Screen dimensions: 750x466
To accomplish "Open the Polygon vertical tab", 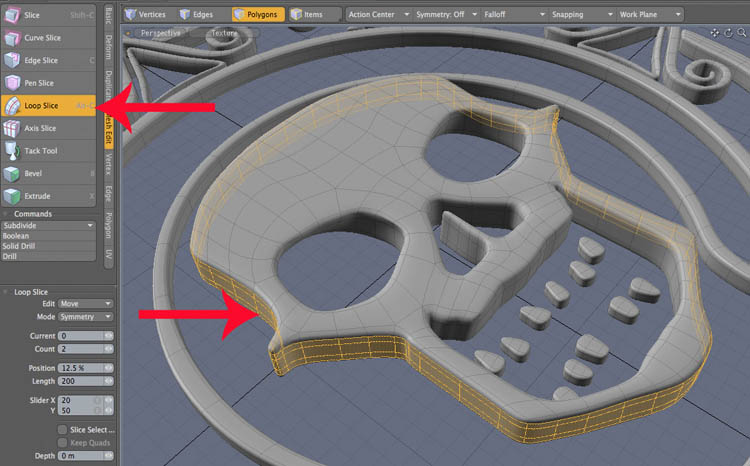I will (x=109, y=225).
